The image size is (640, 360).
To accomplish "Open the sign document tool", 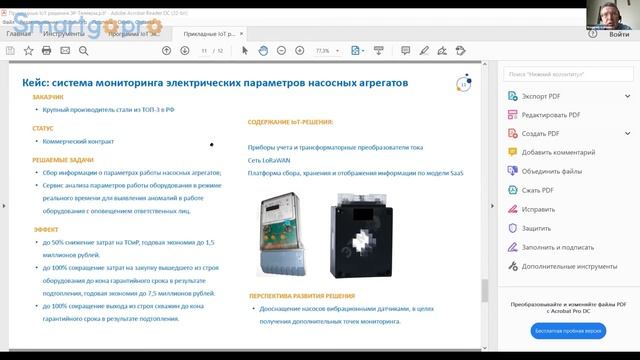I will [x=442, y=51].
